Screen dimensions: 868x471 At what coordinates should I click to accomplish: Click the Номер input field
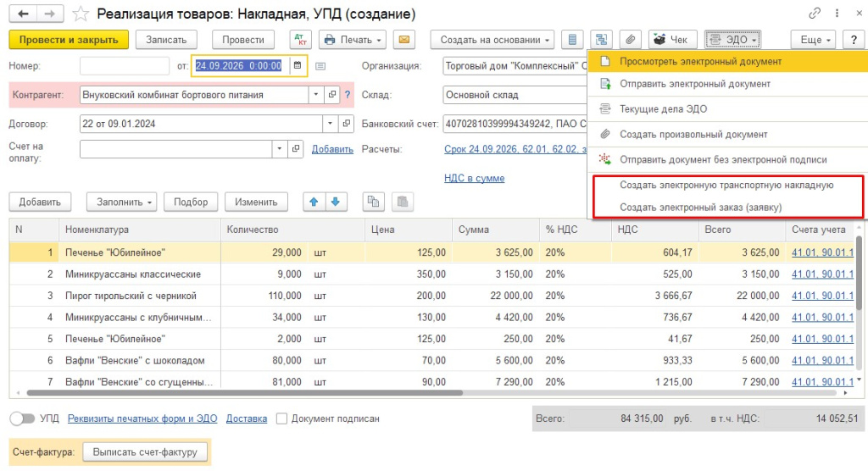125,66
